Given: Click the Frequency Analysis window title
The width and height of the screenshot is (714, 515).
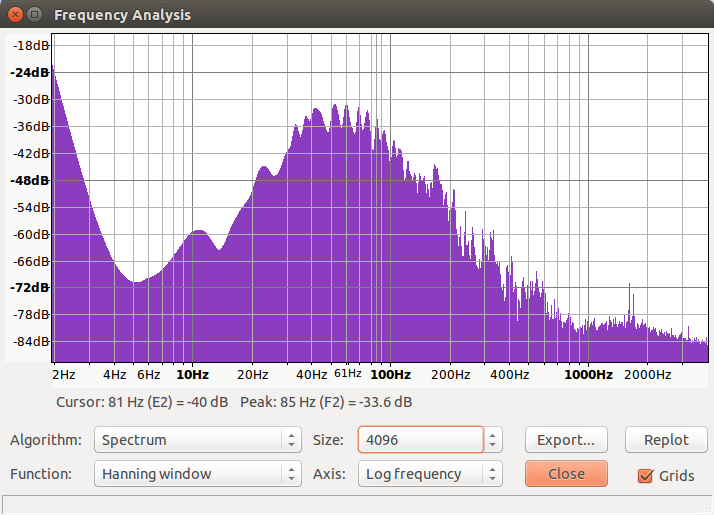Looking at the screenshot, I should (x=122, y=15).
